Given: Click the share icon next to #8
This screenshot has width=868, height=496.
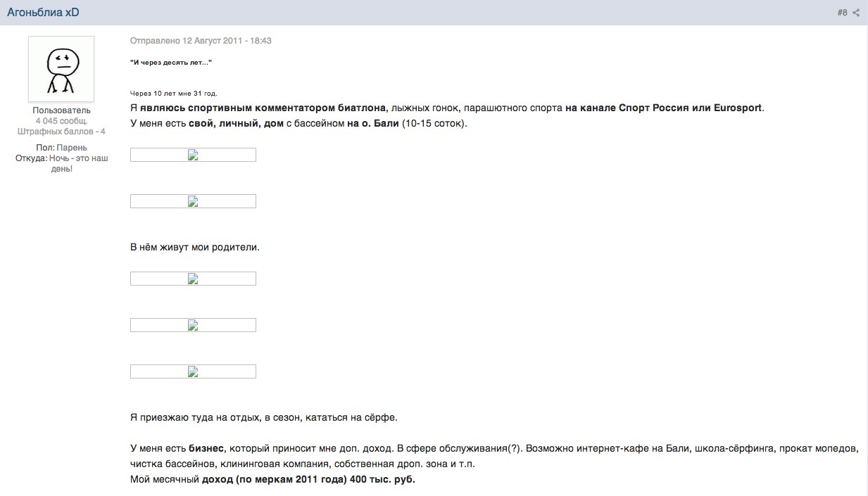Looking at the screenshot, I should click(856, 13).
